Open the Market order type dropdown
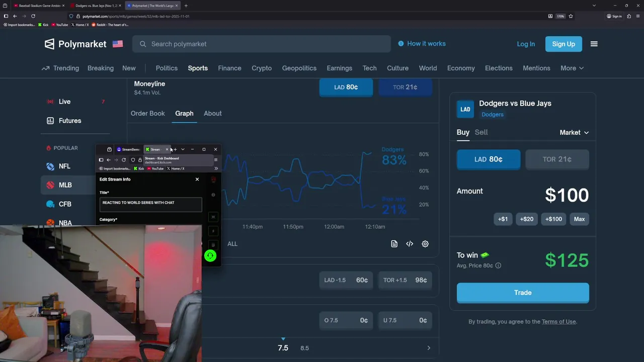 pyautogui.click(x=574, y=132)
